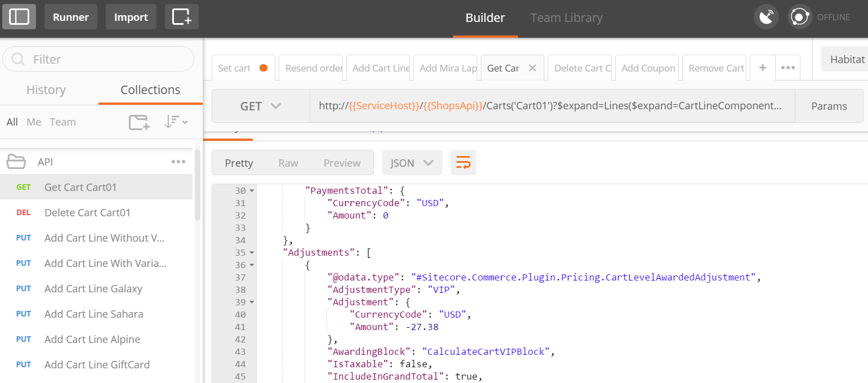This screenshot has height=383, width=868.
Task: Toggle the line wrap icon
Action: (463, 163)
